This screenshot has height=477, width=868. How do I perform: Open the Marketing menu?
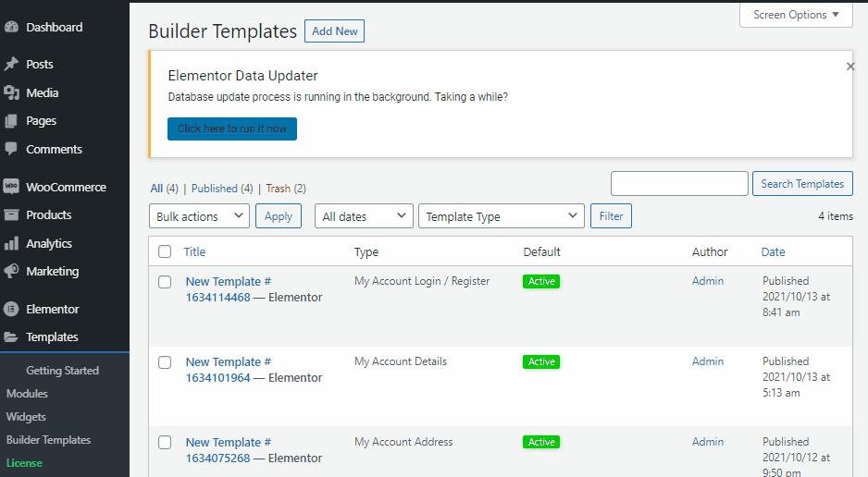pyautogui.click(x=52, y=272)
